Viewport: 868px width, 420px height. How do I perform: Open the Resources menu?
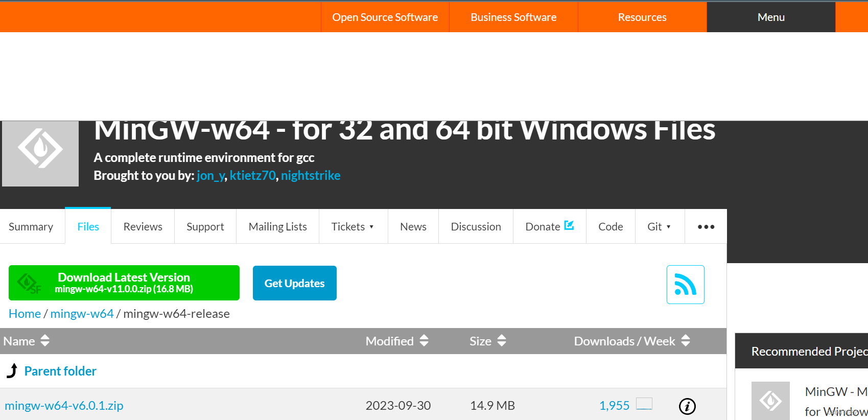click(x=642, y=17)
